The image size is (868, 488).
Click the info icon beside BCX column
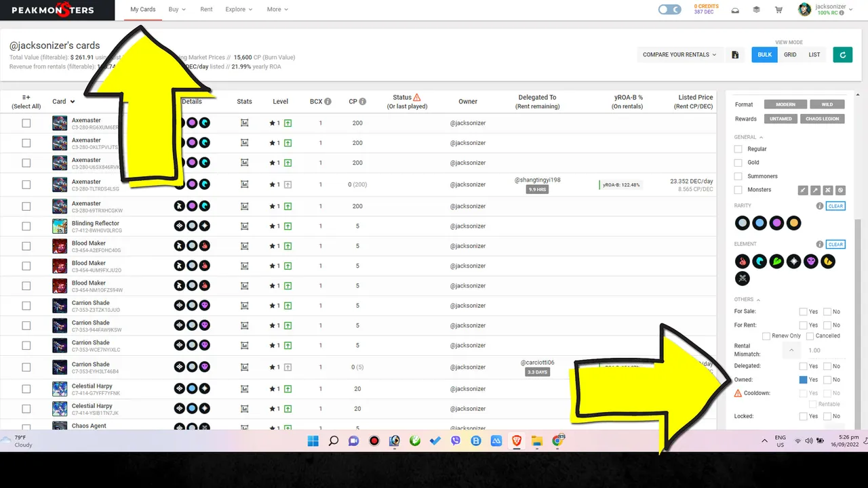(x=328, y=102)
